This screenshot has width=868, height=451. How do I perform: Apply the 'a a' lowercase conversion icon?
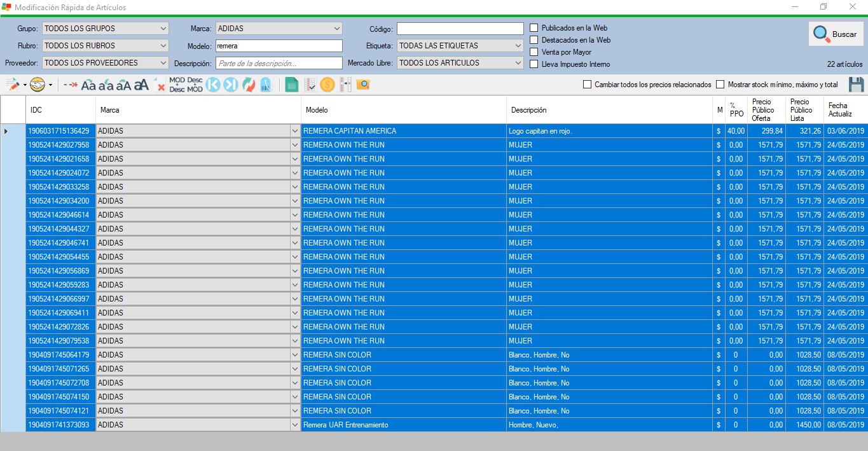coord(106,85)
